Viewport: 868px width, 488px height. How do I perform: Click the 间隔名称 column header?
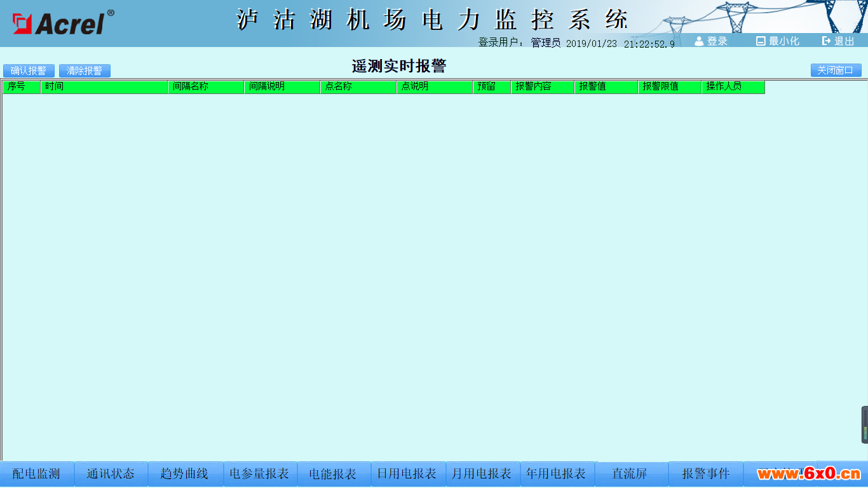206,87
